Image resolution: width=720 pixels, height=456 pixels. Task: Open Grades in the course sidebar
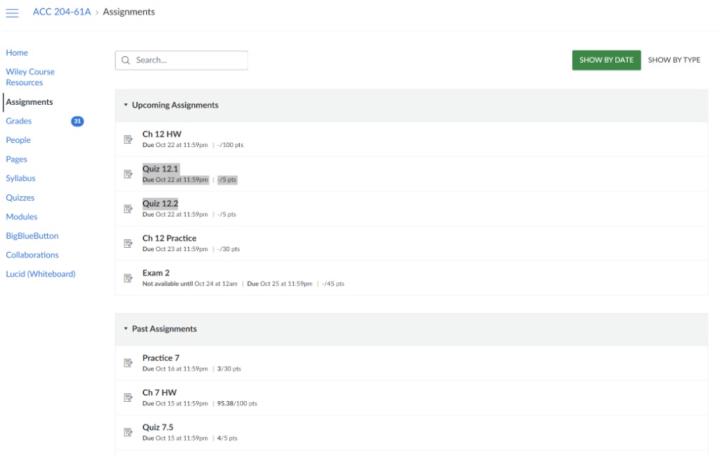[x=19, y=121]
